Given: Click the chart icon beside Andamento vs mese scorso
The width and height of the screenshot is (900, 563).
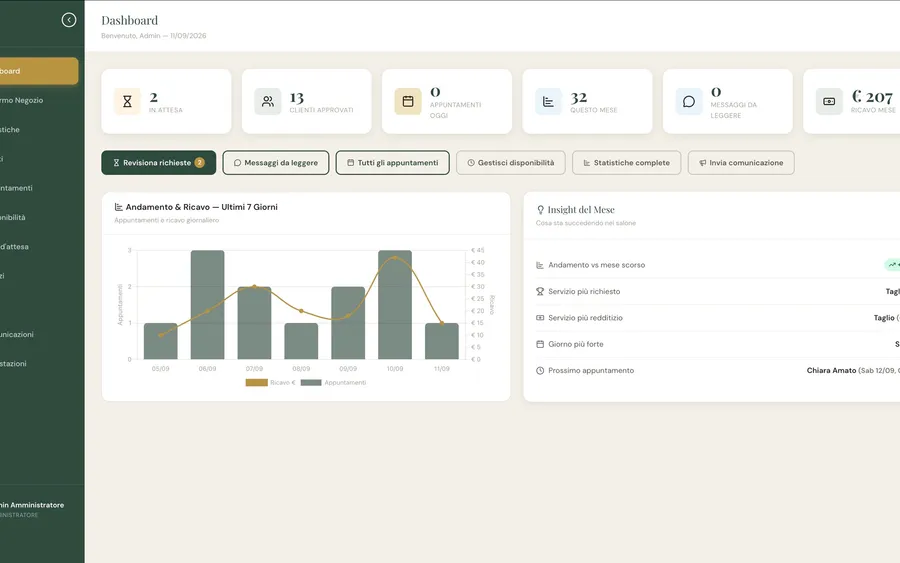Looking at the screenshot, I should [x=540, y=265].
